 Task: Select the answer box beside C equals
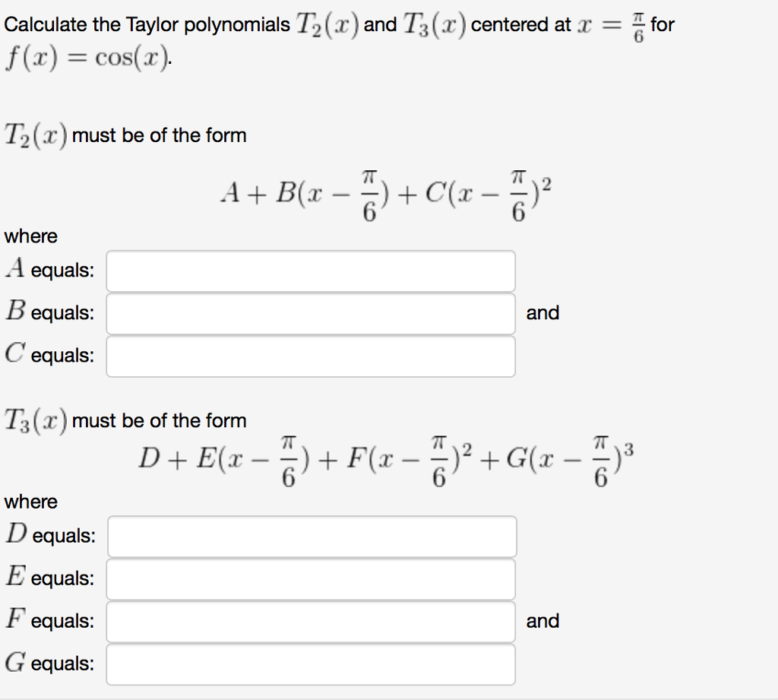312,356
